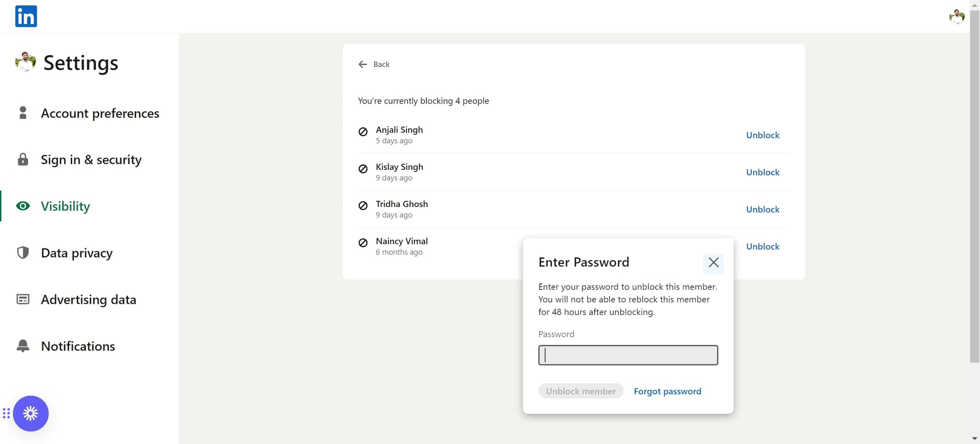Click the Forgot password link

667,391
